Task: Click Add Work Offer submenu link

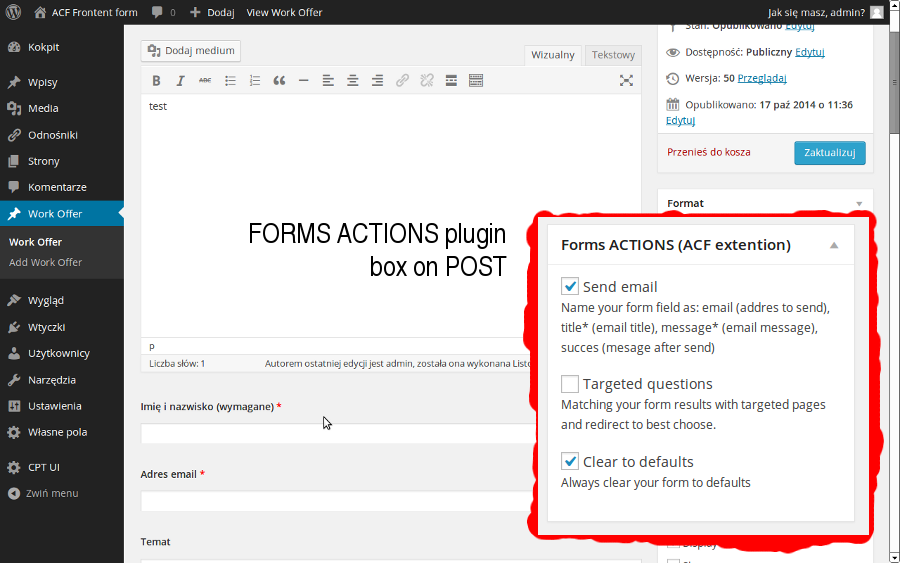Action: [x=45, y=262]
